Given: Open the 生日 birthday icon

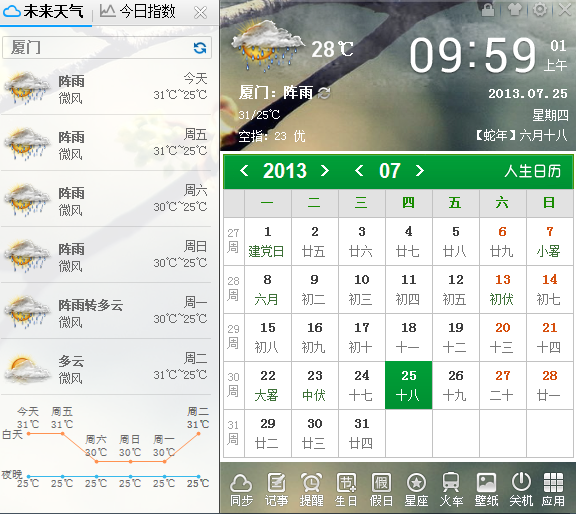Looking at the screenshot, I should pos(346,490).
